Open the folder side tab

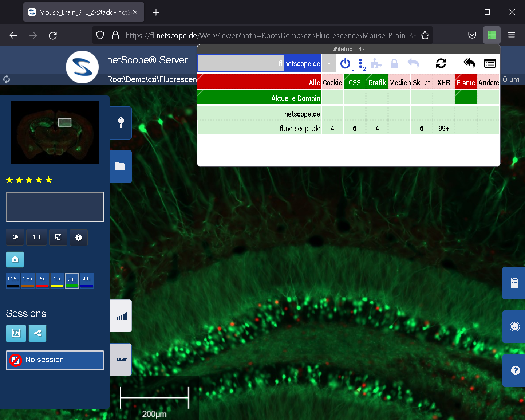121,166
